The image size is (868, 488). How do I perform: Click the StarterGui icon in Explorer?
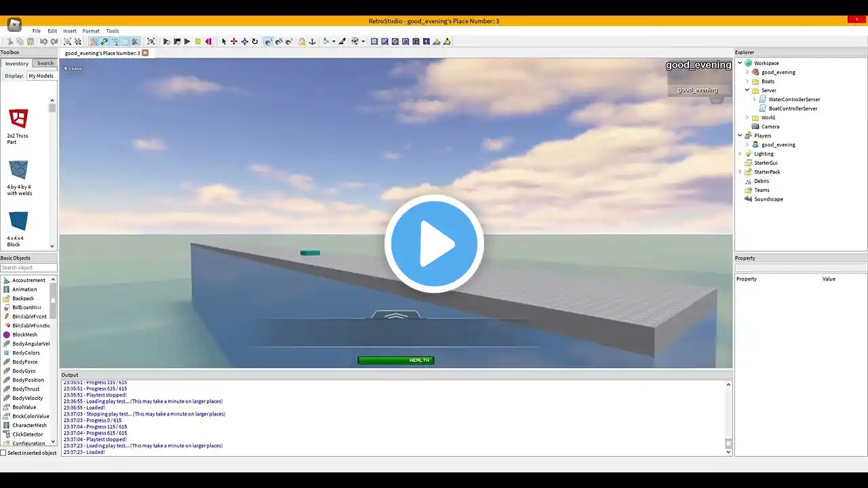tap(749, 163)
